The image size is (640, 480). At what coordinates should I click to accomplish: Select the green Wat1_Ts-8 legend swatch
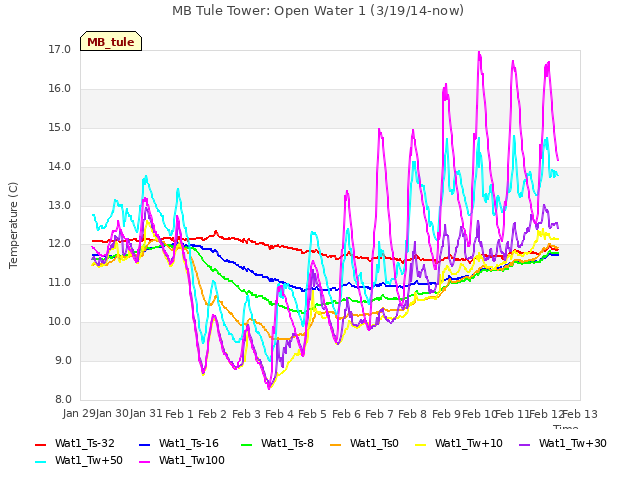tap(247, 444)
